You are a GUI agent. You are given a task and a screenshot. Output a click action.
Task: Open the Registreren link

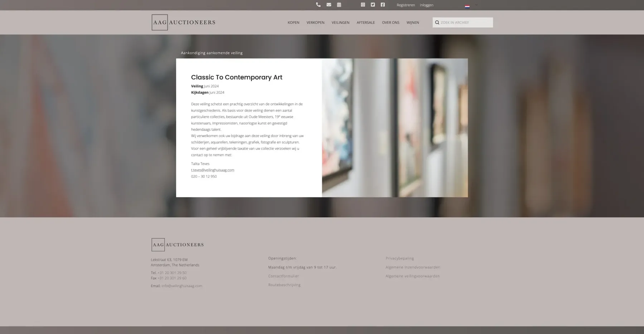406,5
